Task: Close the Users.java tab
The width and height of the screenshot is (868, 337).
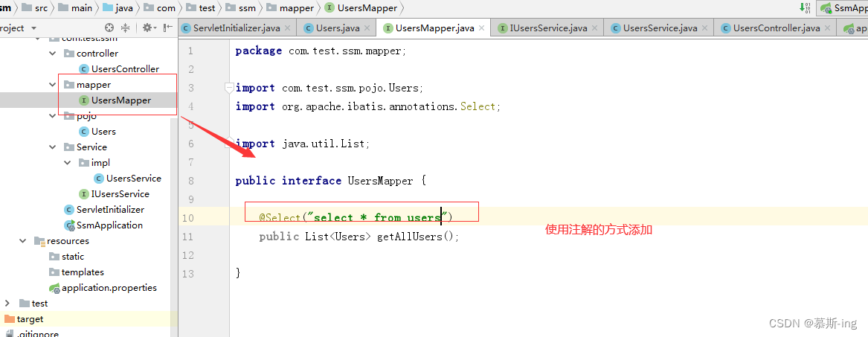Action: (x=367, y=28)
